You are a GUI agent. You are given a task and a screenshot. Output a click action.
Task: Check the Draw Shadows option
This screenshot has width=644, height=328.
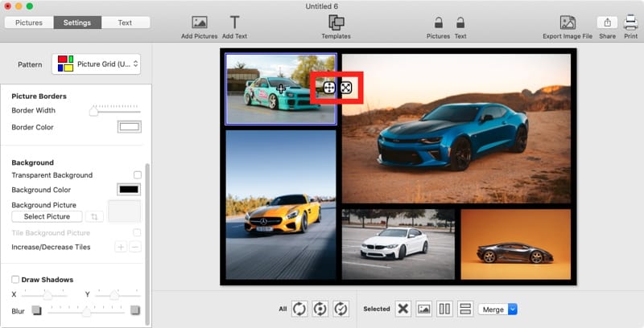pos(15,280)
